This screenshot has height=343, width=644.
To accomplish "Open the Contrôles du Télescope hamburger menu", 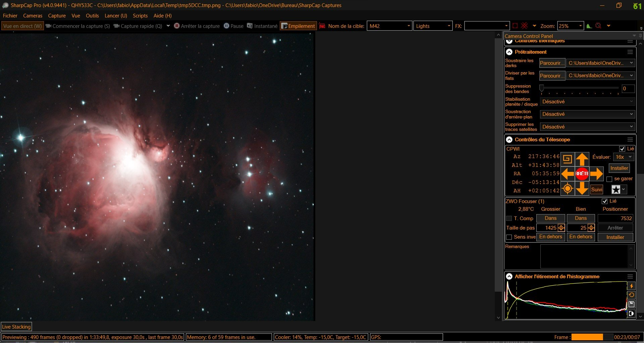I will click(x=630, y=140).
